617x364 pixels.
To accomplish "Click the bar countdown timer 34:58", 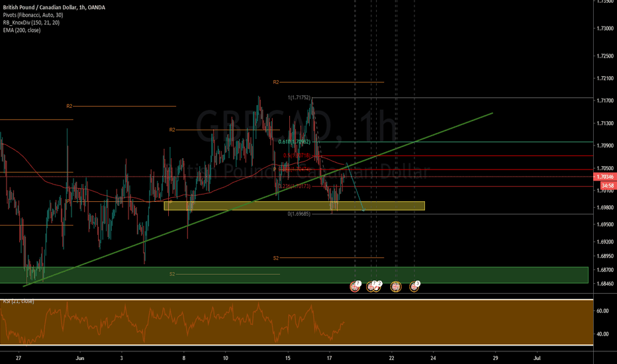I will [608, 185].
